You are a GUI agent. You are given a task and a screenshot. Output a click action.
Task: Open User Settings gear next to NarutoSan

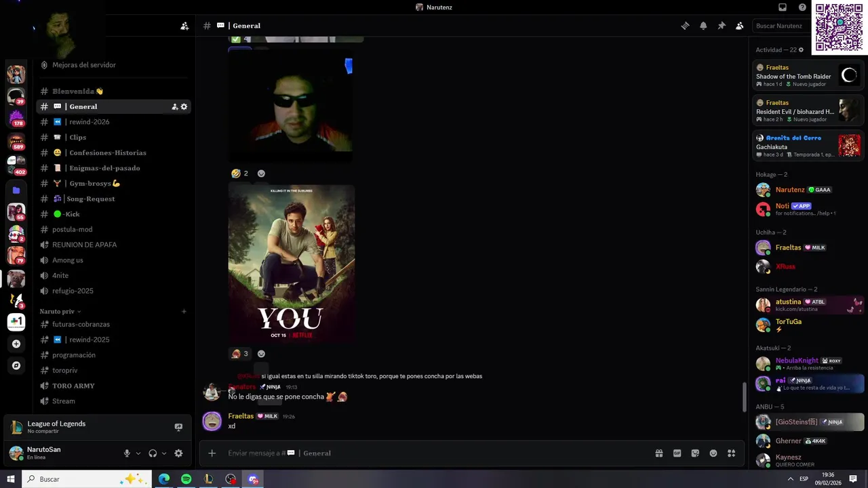pyautogui.click(x=178, y=453)
